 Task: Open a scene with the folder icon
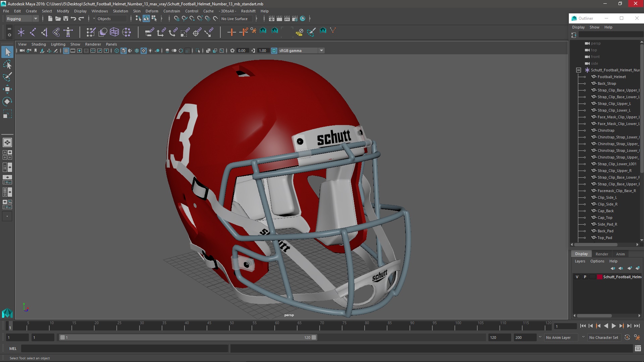(58, 19)
